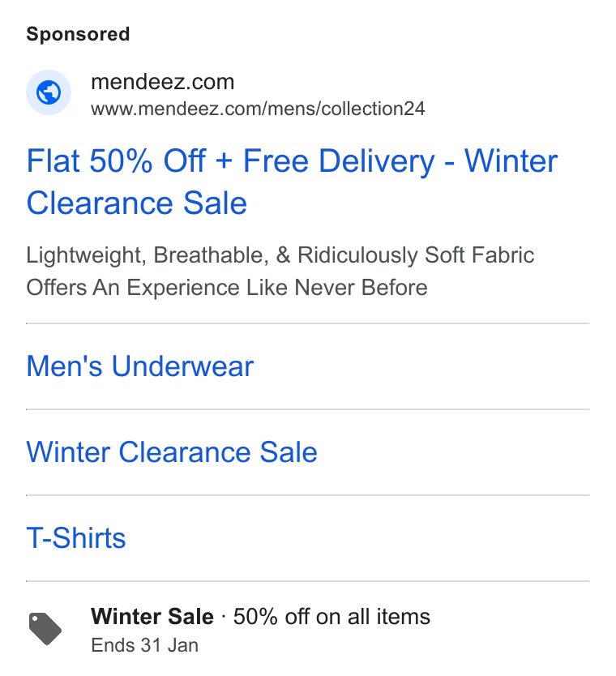Open the mendeez.com site name
Image resolution: width=616 pixels, height=676 pixels.
tap(163, 82)
